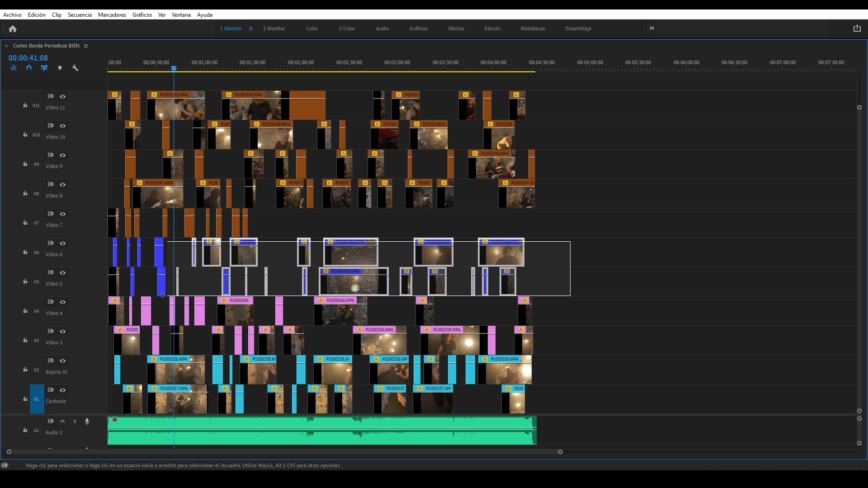Toggle V11 track targeting label

[x=36, y=105]
